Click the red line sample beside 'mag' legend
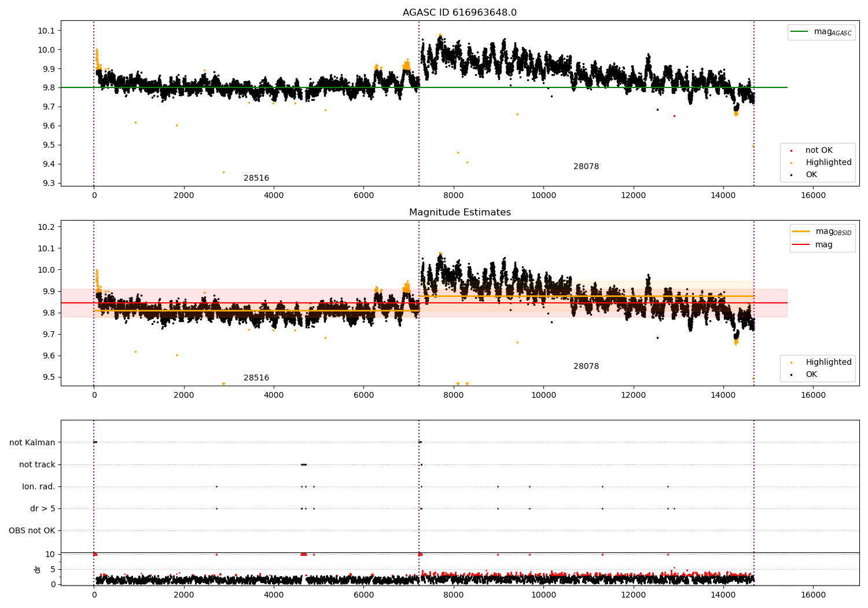 [801, 244]
